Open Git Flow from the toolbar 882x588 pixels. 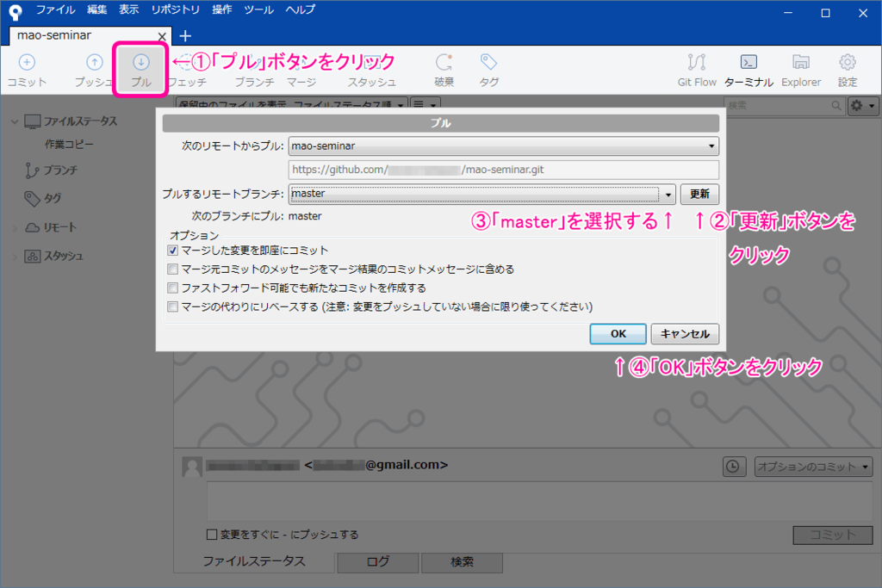(x=696, y=69)
